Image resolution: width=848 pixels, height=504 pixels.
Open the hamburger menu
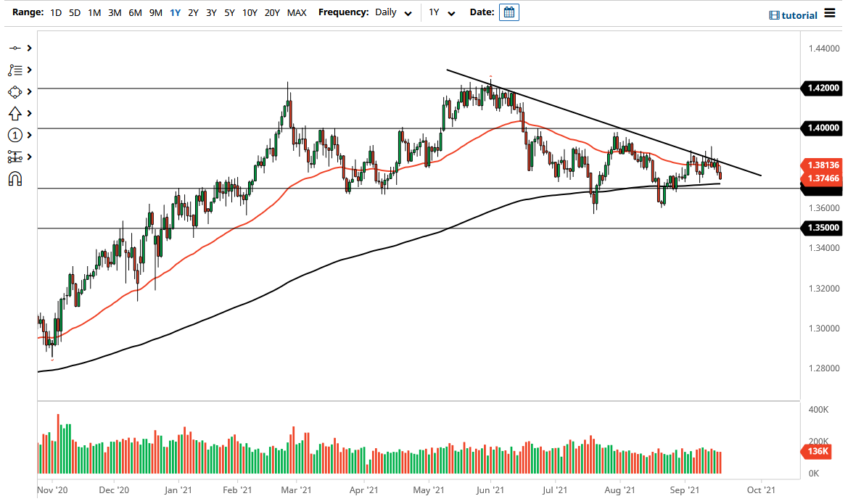830,12
